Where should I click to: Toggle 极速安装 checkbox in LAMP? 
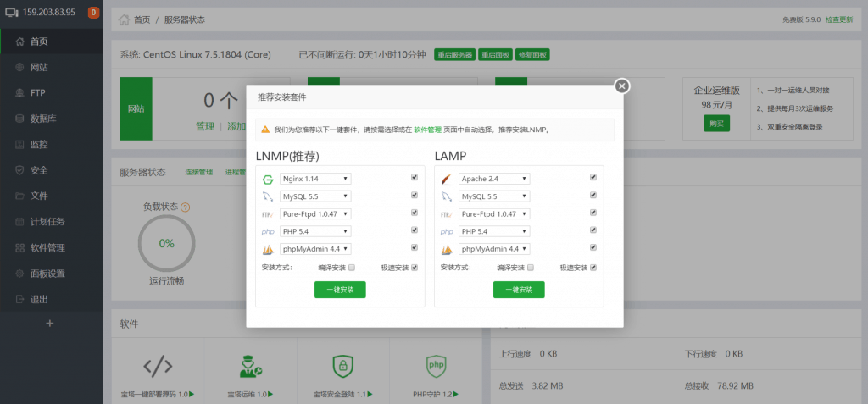[593, 268]
